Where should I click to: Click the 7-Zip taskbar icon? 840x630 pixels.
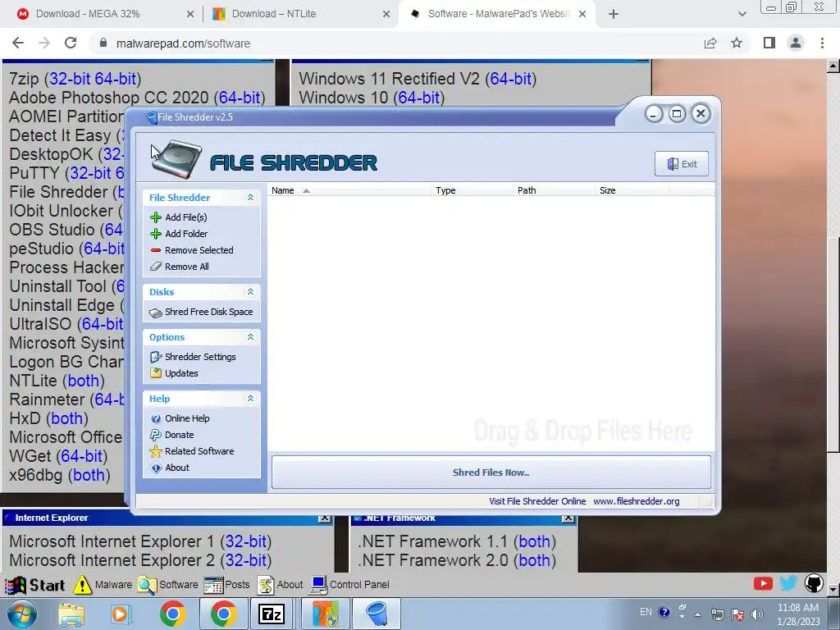coord(271,614)
